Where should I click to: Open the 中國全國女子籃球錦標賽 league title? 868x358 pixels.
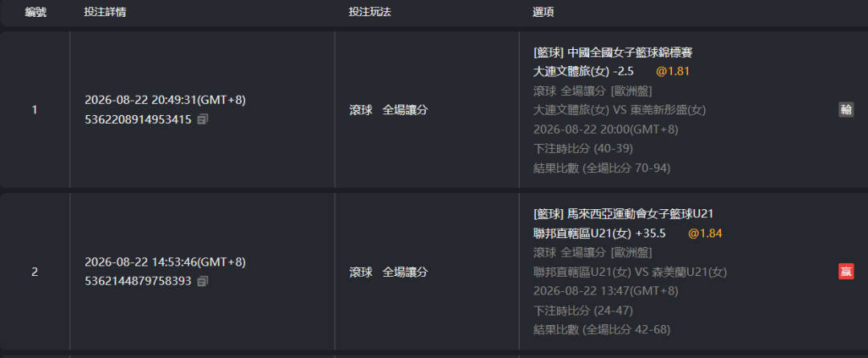pos(631,52)
